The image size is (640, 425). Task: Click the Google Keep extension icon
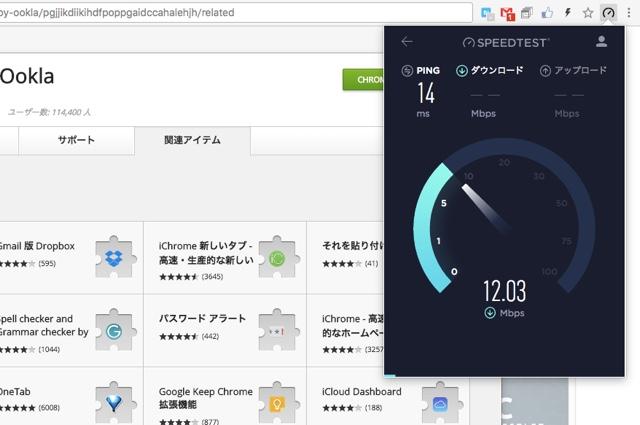pyautogui.click(x=278, y=401)
